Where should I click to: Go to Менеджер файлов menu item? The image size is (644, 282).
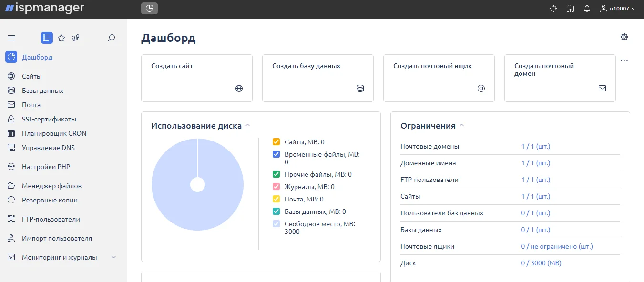point(51,186)
